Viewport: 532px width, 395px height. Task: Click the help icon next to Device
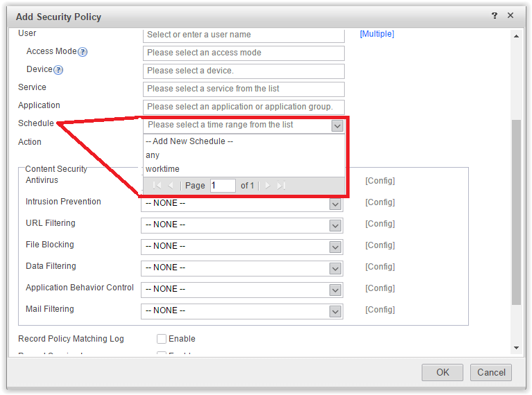pyautogui.click(x=58, y=70)
